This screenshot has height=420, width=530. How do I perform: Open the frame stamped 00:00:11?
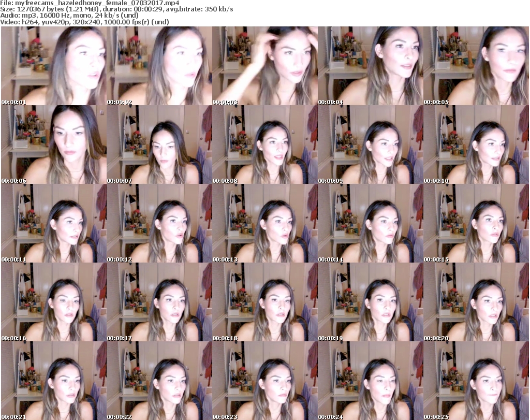[x=54, y=223]
